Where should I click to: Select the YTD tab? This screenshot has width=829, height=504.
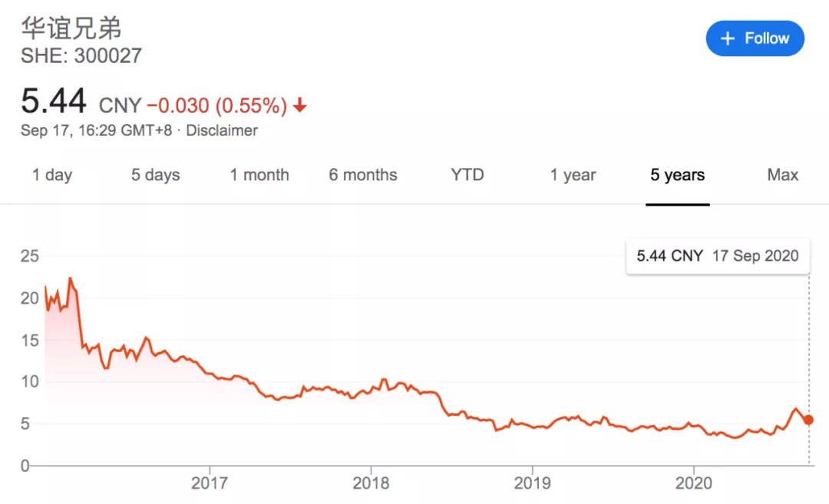pos(467,175)
